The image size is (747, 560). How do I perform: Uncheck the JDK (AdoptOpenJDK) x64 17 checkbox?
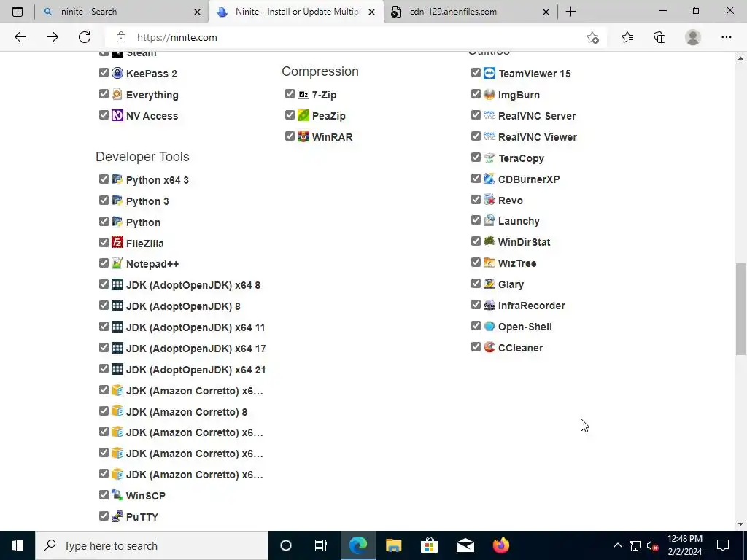click(104, 348)
